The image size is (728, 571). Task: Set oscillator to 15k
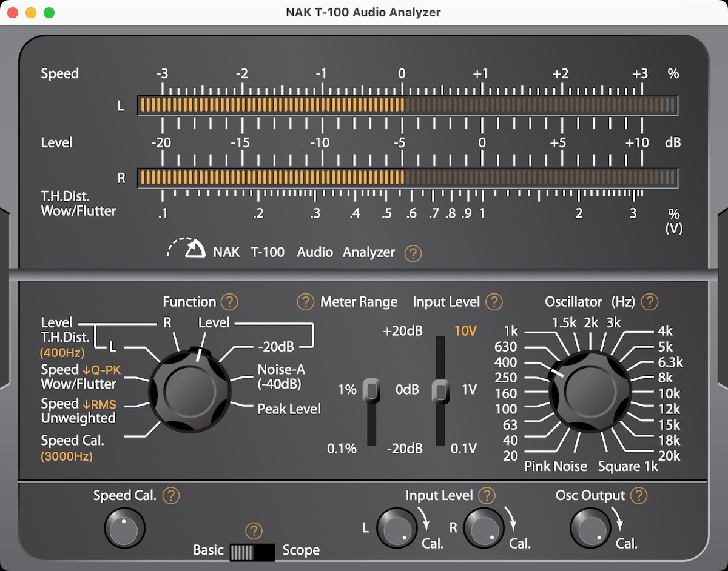pyautogui.click(x=670, y=425)
